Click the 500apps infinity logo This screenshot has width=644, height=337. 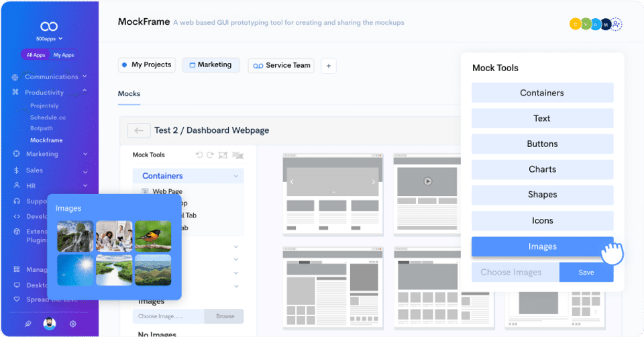click(x=49, y=26)
